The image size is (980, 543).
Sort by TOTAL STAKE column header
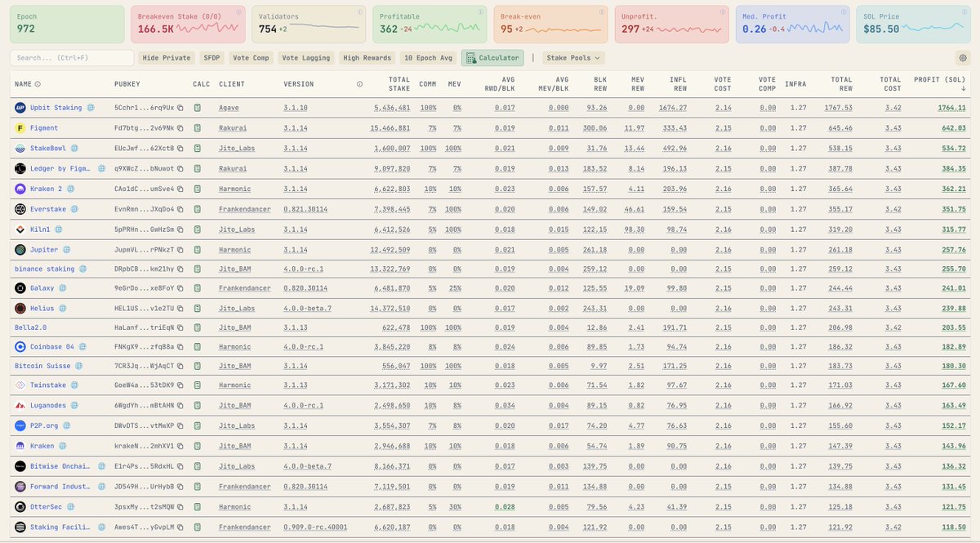[x=399, y=84]
